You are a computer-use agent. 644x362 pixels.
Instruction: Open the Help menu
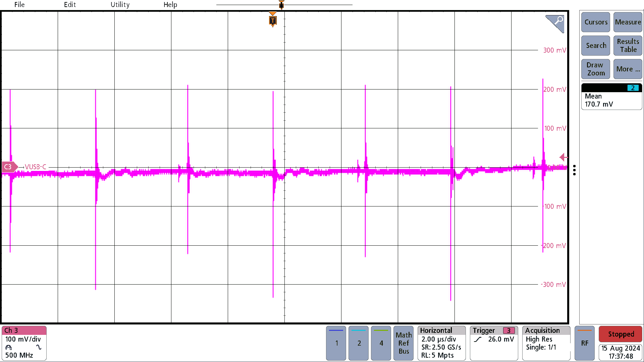click(x=170, y=5)
